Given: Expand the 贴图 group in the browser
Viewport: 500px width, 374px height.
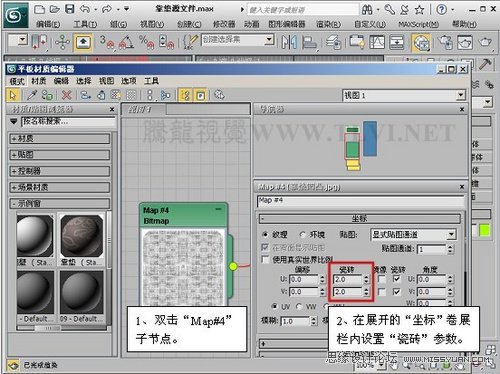Looking at the screenshot, I should click(60, 155).
